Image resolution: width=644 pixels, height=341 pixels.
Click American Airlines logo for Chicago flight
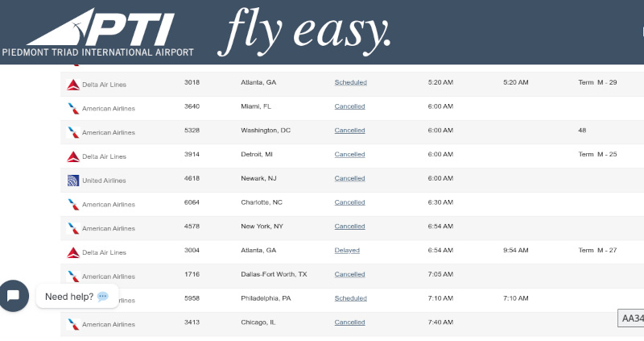(73, 324)
